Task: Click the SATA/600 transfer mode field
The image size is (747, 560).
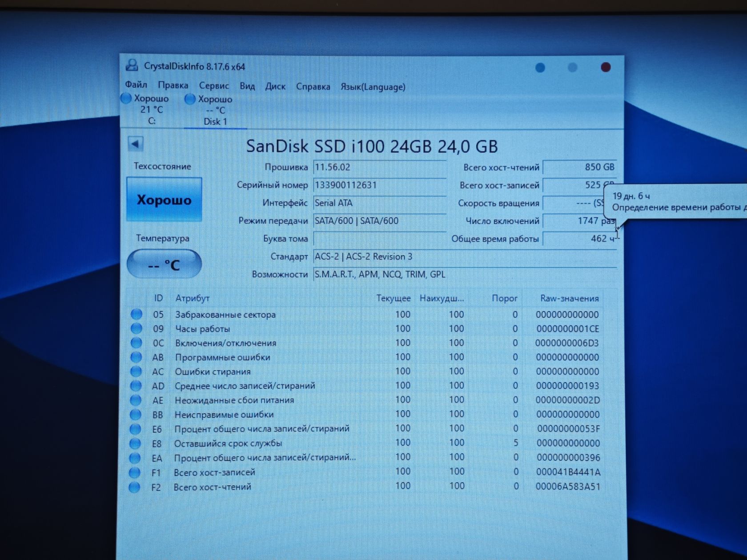Action: (x=379, y=220)
